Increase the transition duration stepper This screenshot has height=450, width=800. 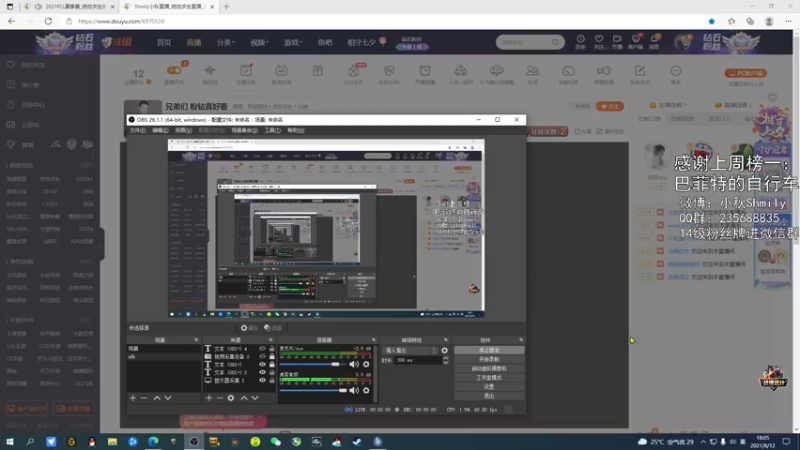click(x=445, y=358)
